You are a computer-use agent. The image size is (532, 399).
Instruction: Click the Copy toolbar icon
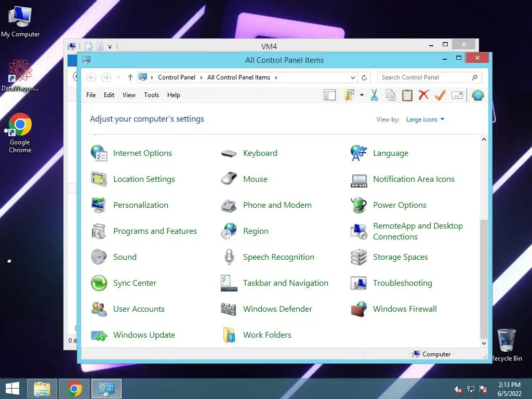coord(391,96)
